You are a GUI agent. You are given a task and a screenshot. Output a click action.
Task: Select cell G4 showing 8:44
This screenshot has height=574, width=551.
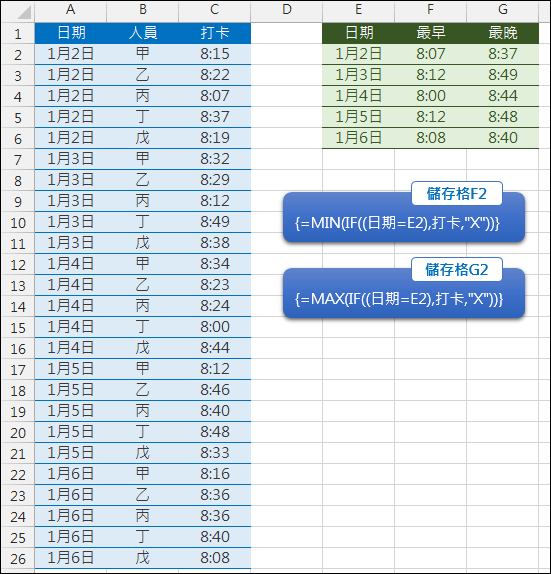coord(503,96)
